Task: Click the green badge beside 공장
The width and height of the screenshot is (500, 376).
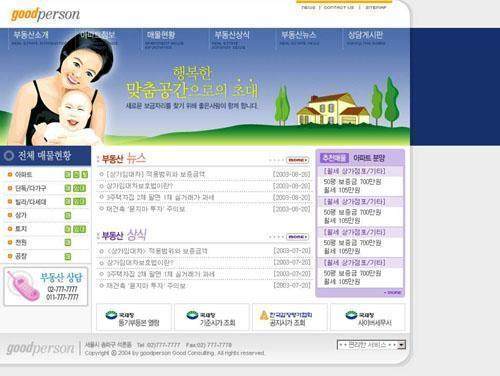Action: click(68, 256)
